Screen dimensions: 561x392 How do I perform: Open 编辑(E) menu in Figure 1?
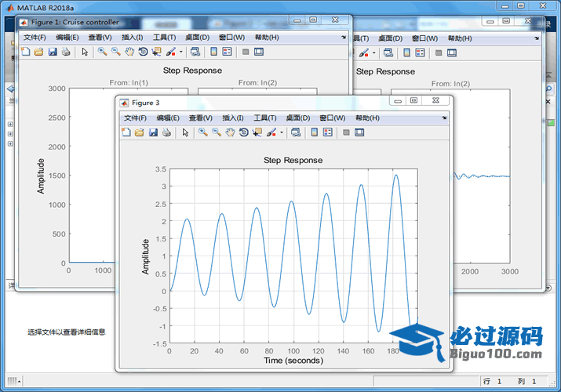tap(67, 38)
